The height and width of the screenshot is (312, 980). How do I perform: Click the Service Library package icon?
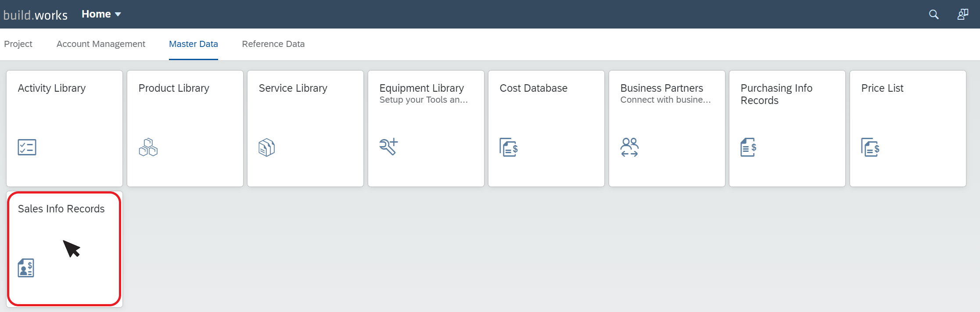tap(267, 147)
